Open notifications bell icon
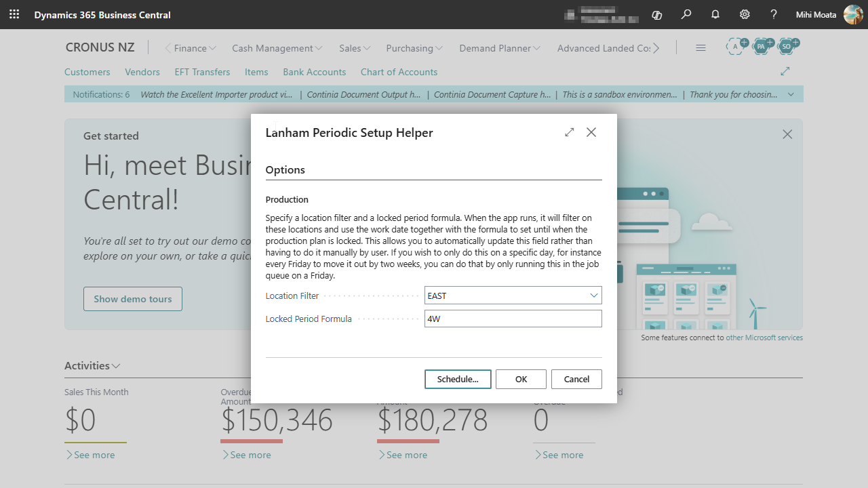Screen dimensions: 868x488 tap(715, 14)
